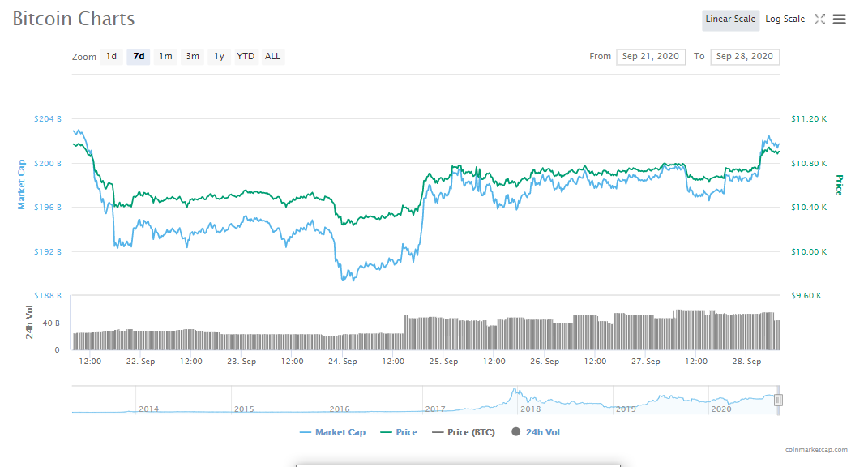This screenshot has height=467, width=868.
Task: Switch to Log Scale
Action: pos(785,19)
